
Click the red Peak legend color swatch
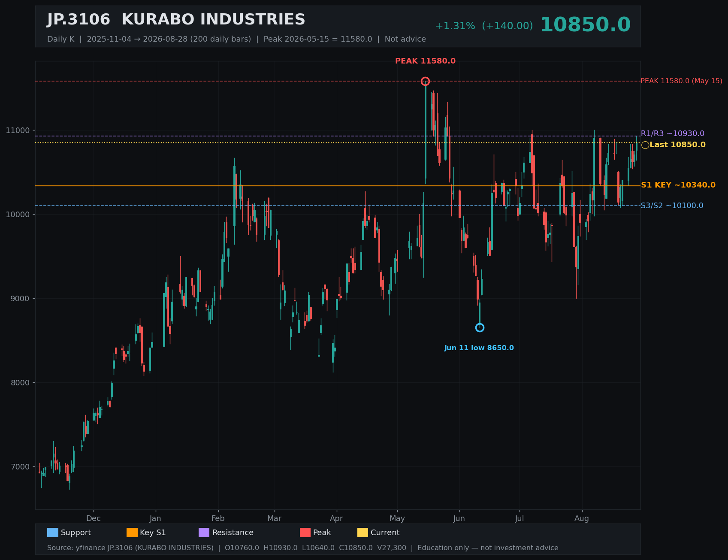coord(305,533)
